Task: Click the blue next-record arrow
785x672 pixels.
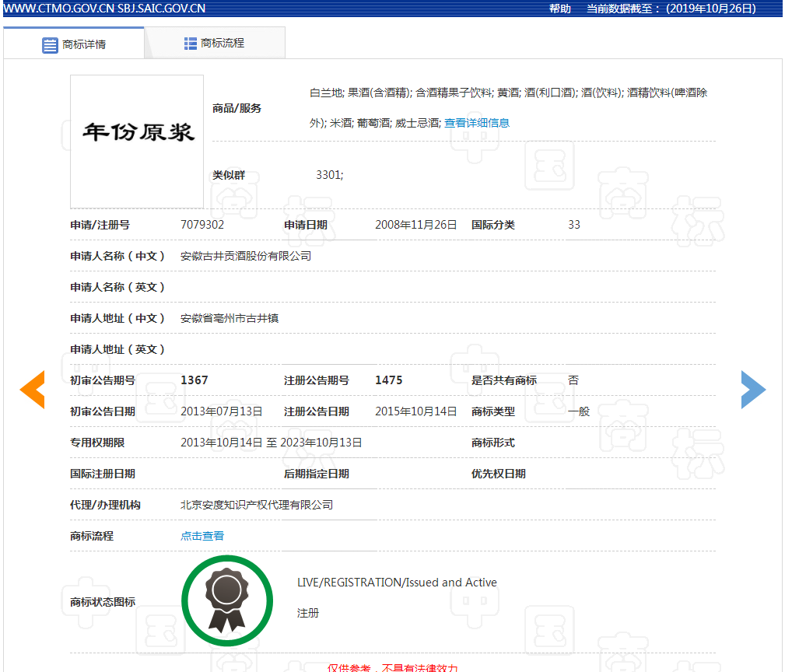Action: pos(753,390)
